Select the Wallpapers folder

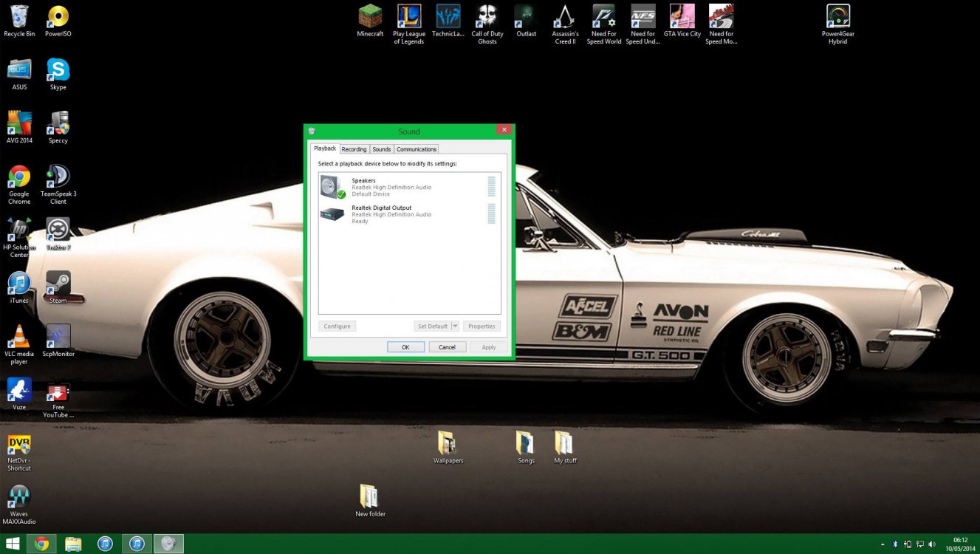448,448
